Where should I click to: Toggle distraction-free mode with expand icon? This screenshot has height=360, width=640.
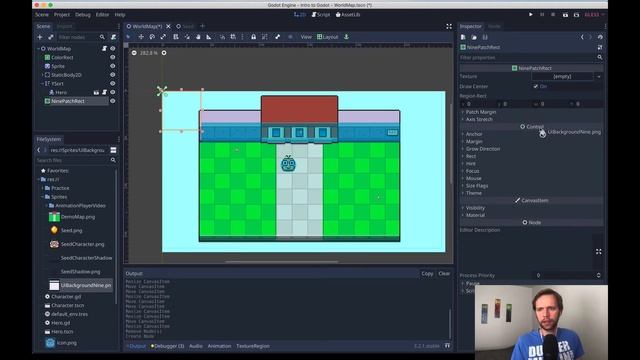point(449,26)
